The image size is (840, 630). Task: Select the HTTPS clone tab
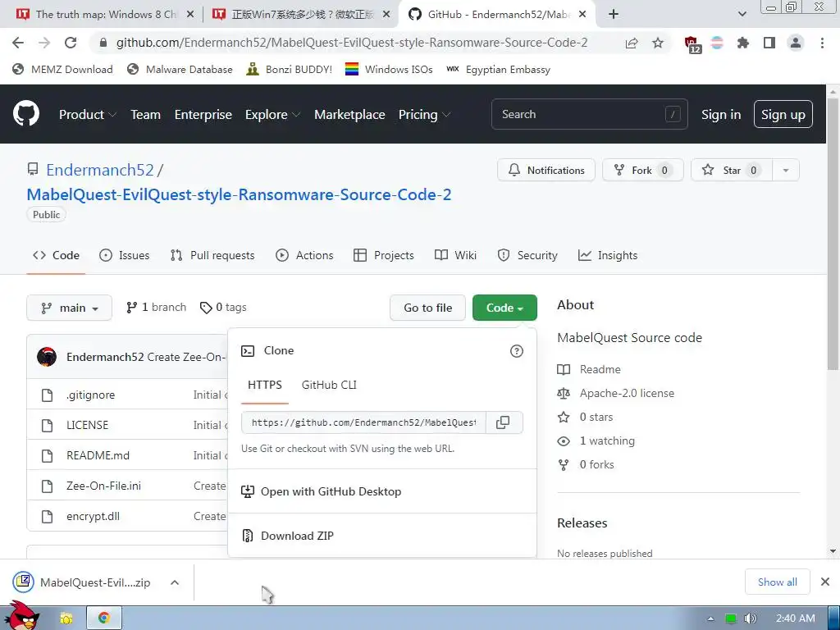click(265, 385)
